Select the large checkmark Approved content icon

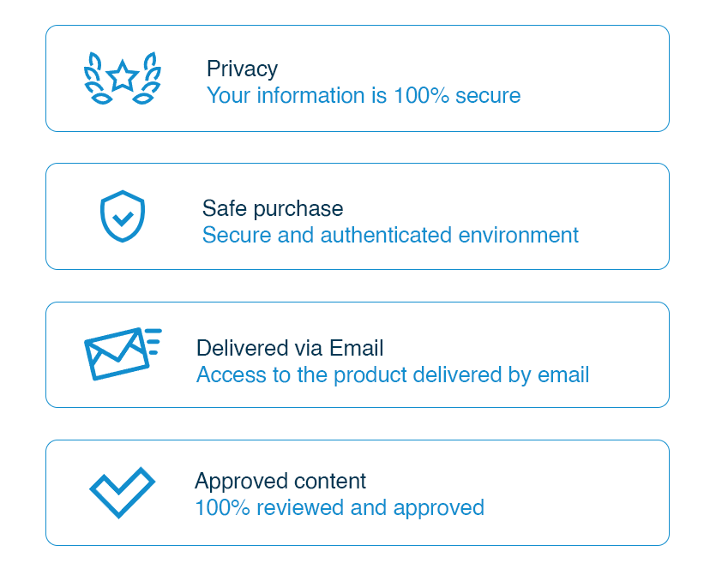point(122,493)
